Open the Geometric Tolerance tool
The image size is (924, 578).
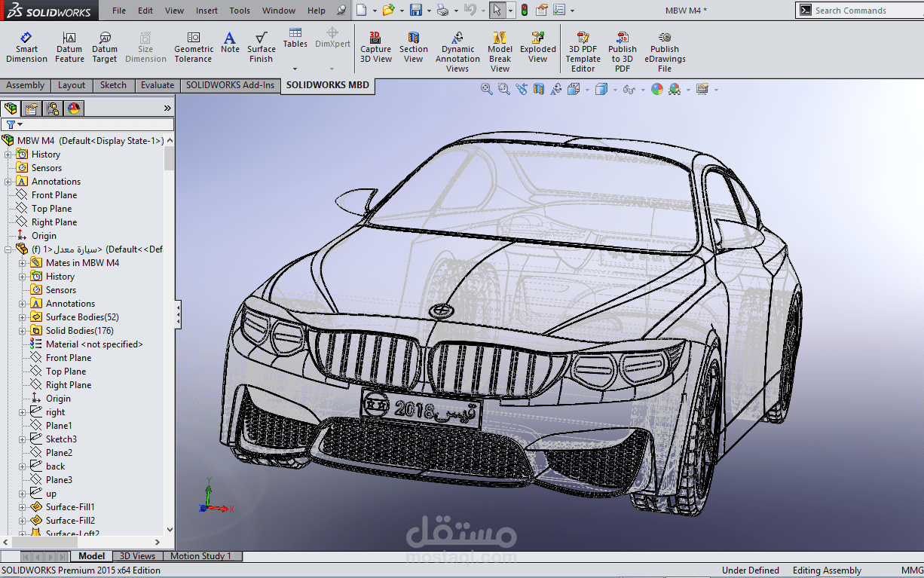[194, 47]
